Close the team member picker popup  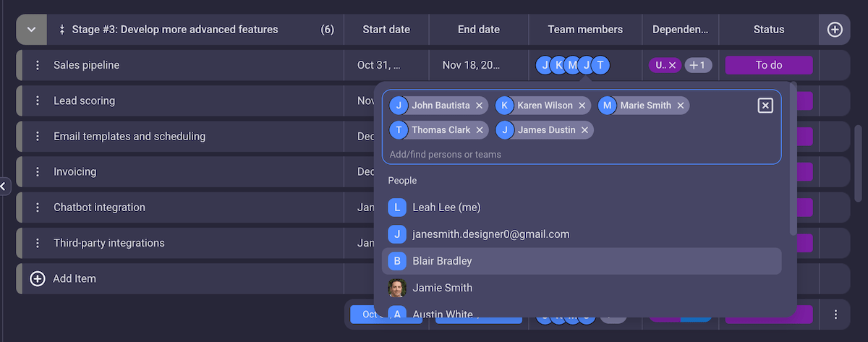[765, 106]
